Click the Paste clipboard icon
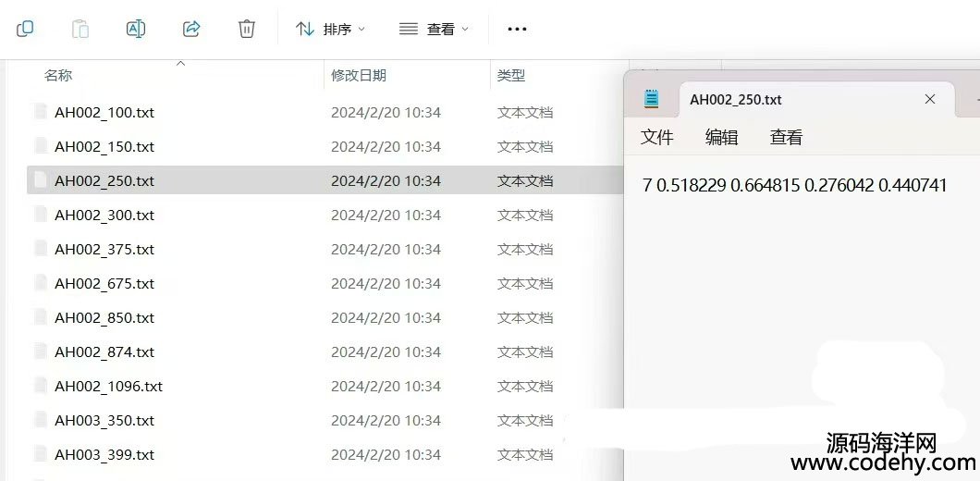The image size is (980, 481). [80, 29]
